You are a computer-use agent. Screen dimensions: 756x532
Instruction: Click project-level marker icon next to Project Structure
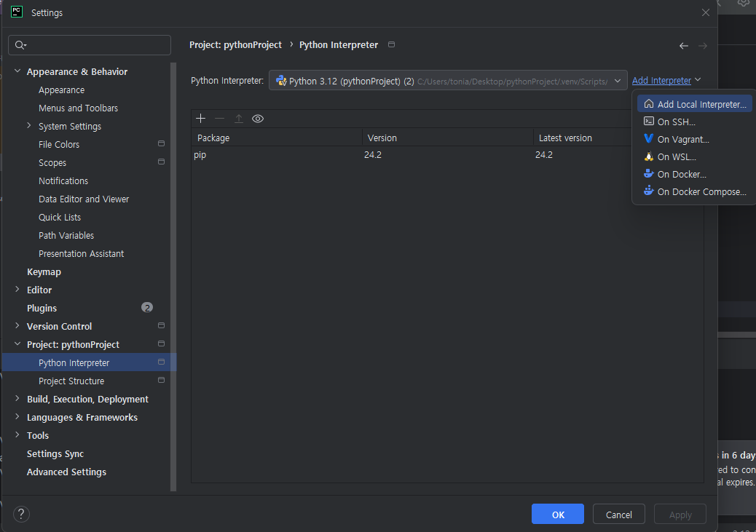161,380
